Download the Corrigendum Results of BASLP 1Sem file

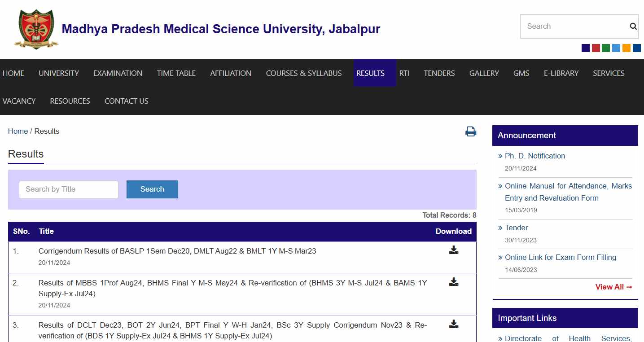[x=453, y=250]
